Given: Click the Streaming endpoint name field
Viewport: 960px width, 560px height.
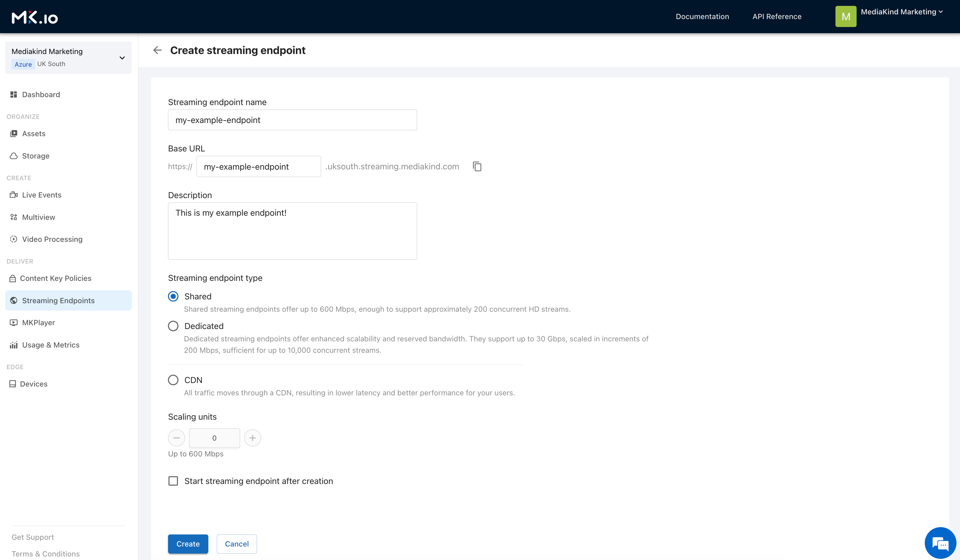Looking at the screenshot, I should click(x=292, y=120).
